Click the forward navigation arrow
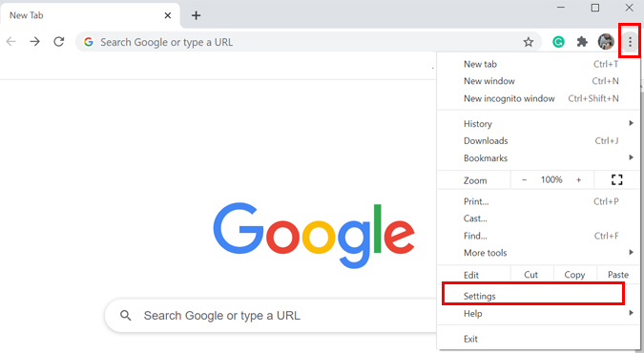 coord(35,42)
